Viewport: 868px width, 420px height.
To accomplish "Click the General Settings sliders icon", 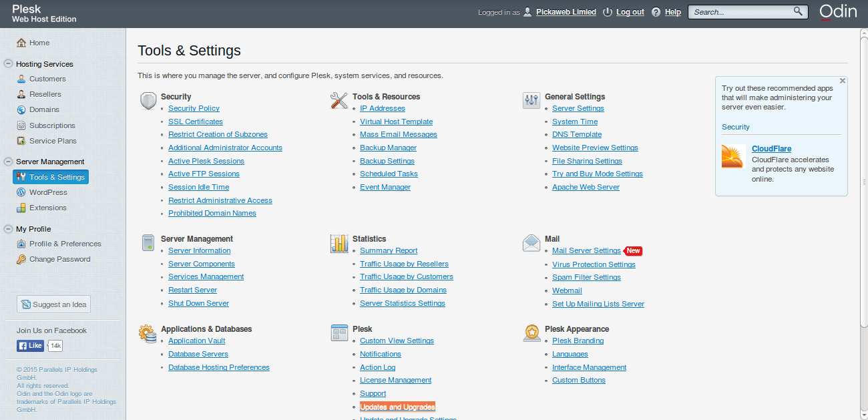I will tap(531, 101).
